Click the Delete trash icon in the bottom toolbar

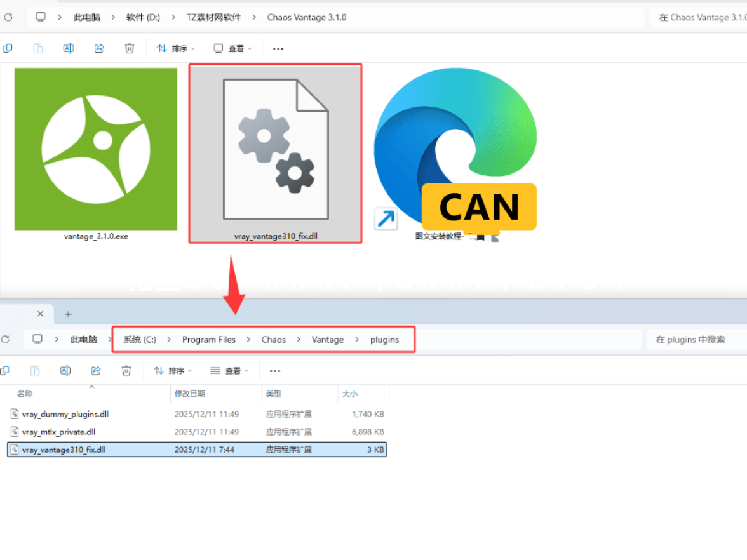pyautogui.click(x=126, y=370)
